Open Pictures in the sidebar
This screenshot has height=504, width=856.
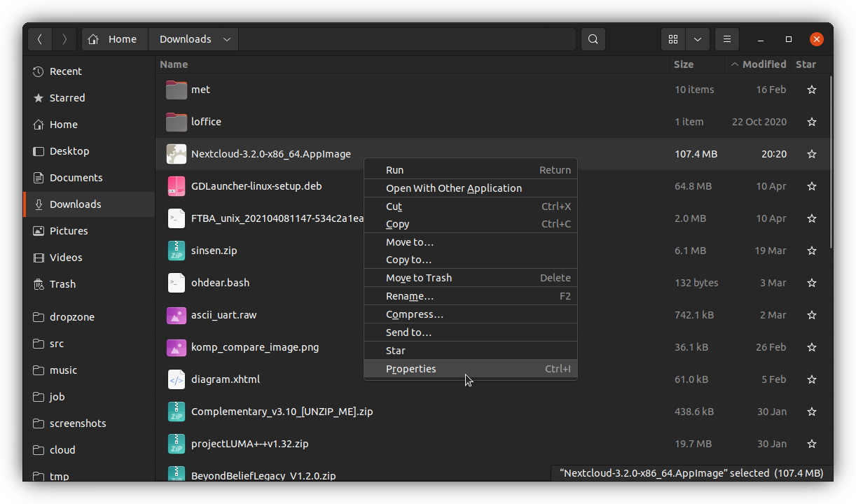point(89,231)
